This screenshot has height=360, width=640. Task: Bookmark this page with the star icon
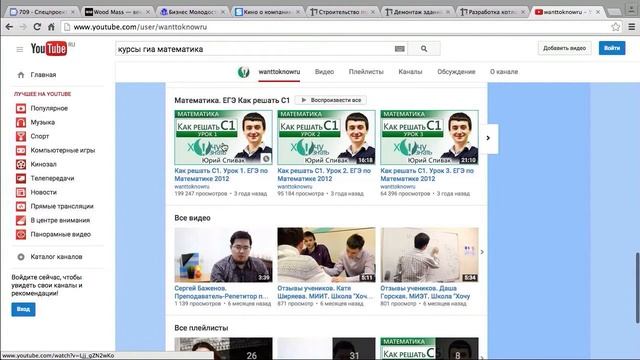616,27
